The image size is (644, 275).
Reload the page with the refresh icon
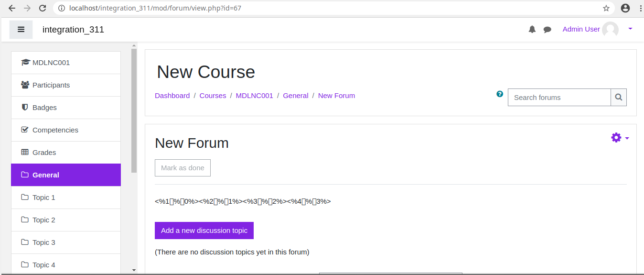pos(43,8)
